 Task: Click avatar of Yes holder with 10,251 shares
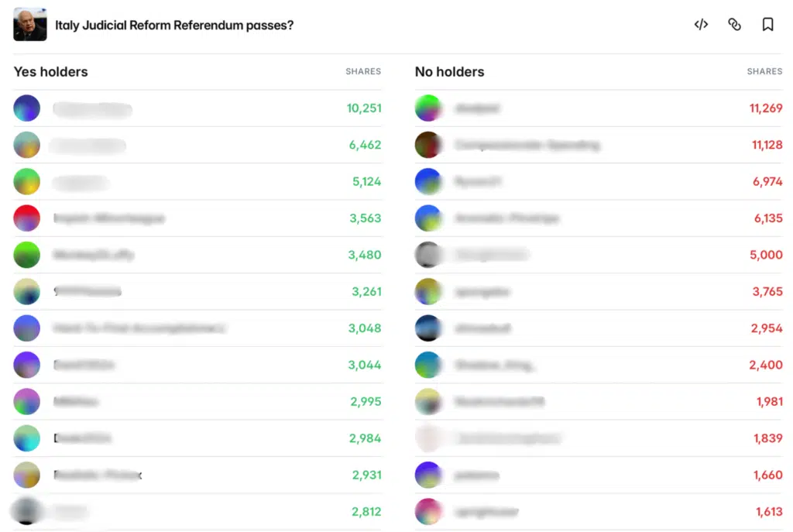(27, 108)
